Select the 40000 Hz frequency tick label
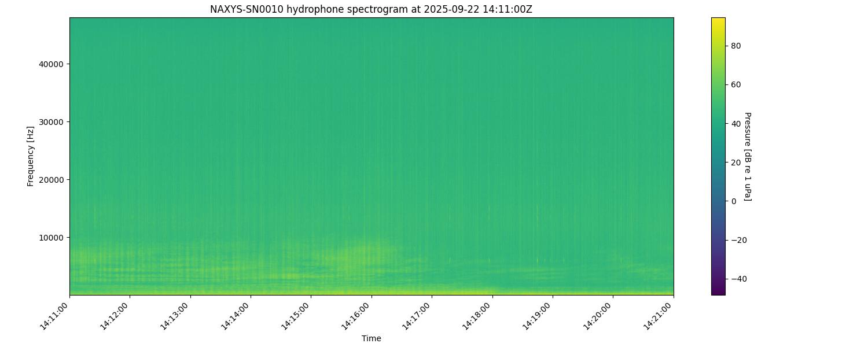 51,64
